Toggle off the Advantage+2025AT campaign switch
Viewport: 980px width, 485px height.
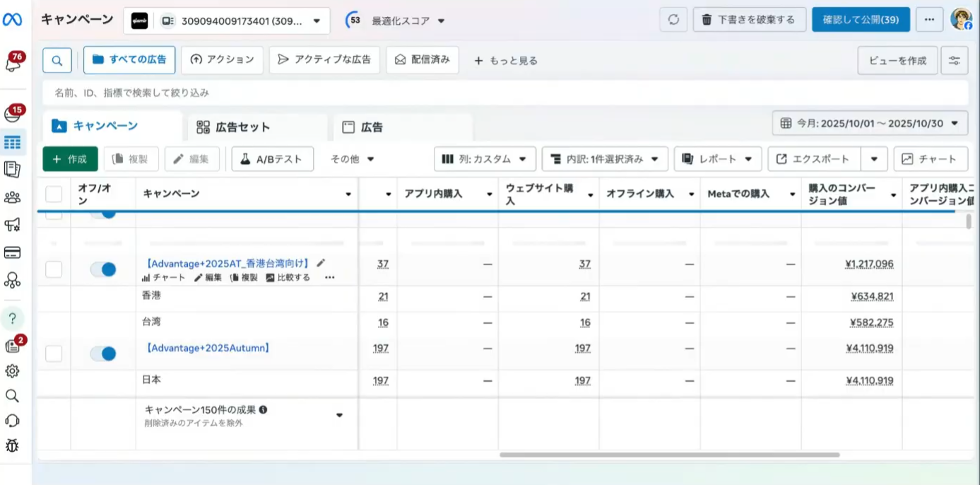click(103, 269)
